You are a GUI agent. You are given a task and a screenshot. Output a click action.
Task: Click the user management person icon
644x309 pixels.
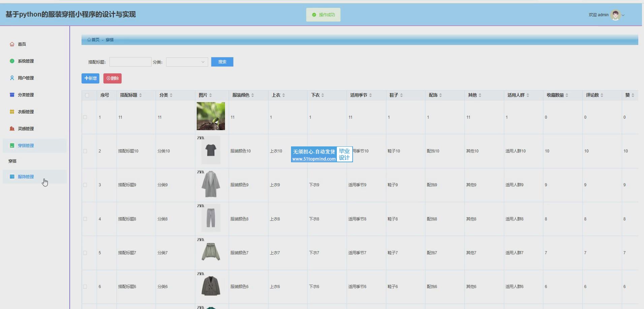pos(12,78)
